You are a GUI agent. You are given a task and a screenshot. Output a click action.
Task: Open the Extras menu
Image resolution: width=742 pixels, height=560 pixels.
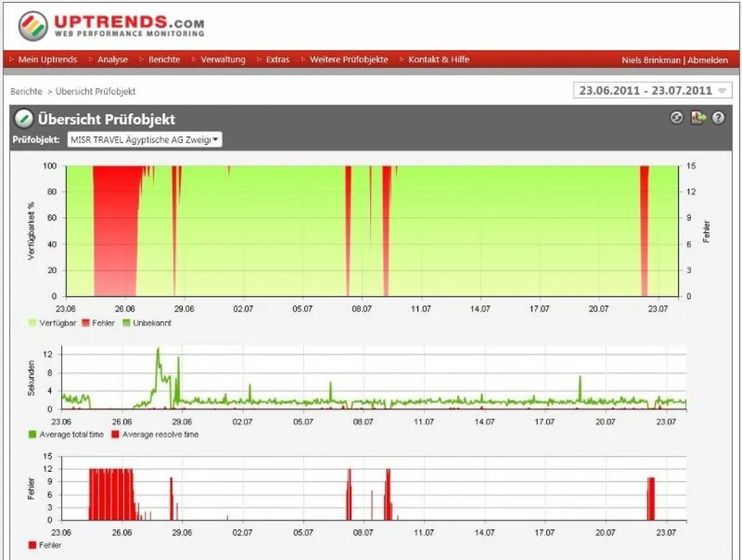coord(277,59)
